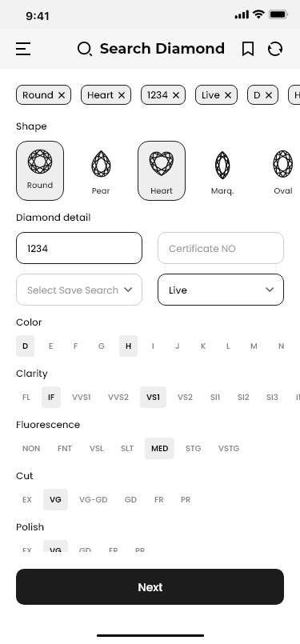Open the Live status dropdown
Image resolution: width=300 pixels, height=644 pixels.
click(x=221, y=290)
